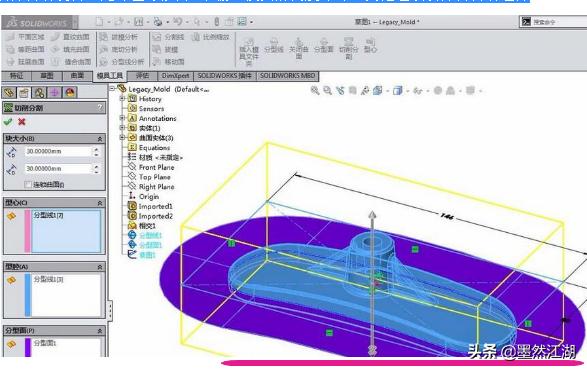Open help for the 切削分割 PropertyManager
The height and width of the screenshot is (370, 587).
[x=100, y=108]
